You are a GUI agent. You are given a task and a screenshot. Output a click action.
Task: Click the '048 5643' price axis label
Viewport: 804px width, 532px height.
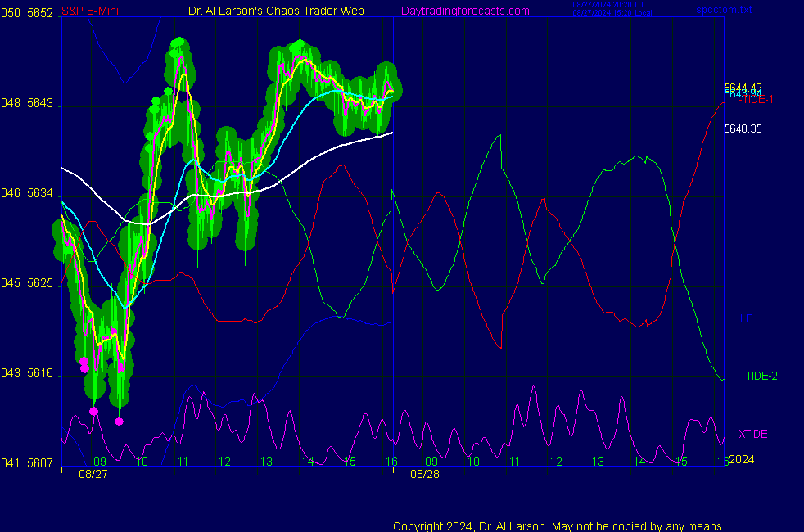27,103
